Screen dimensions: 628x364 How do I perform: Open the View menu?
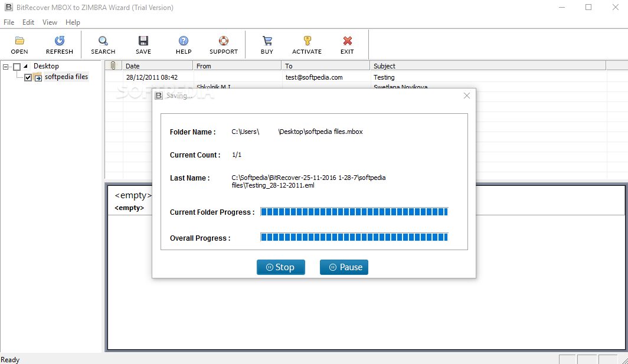tap(50, 22)
